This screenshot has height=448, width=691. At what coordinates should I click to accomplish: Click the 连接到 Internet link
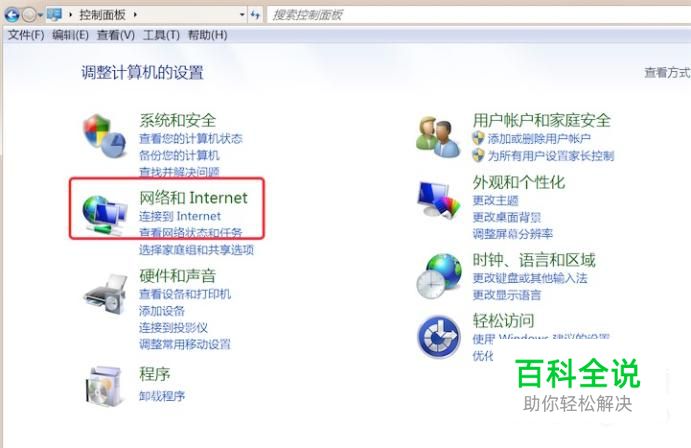tap(180, 216)
